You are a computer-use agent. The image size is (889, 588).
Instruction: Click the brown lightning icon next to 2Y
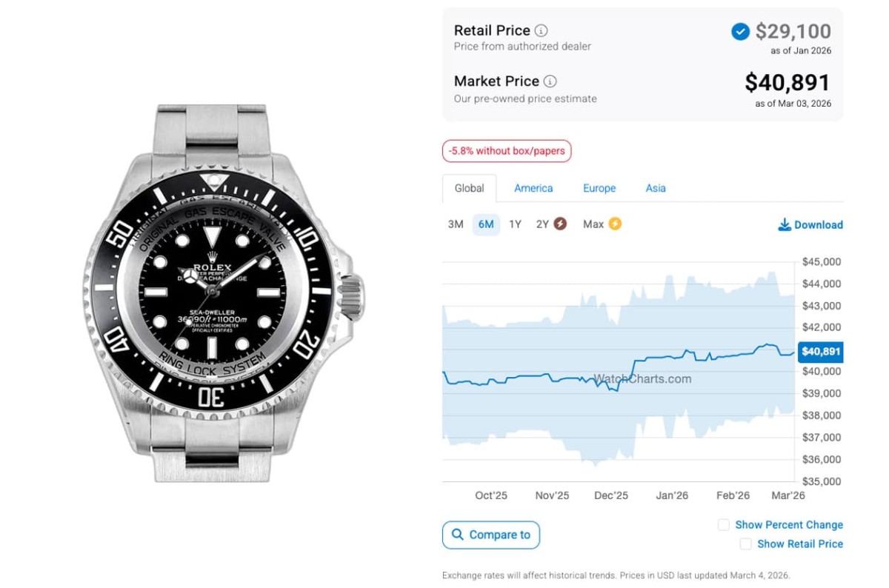[560, 224]
